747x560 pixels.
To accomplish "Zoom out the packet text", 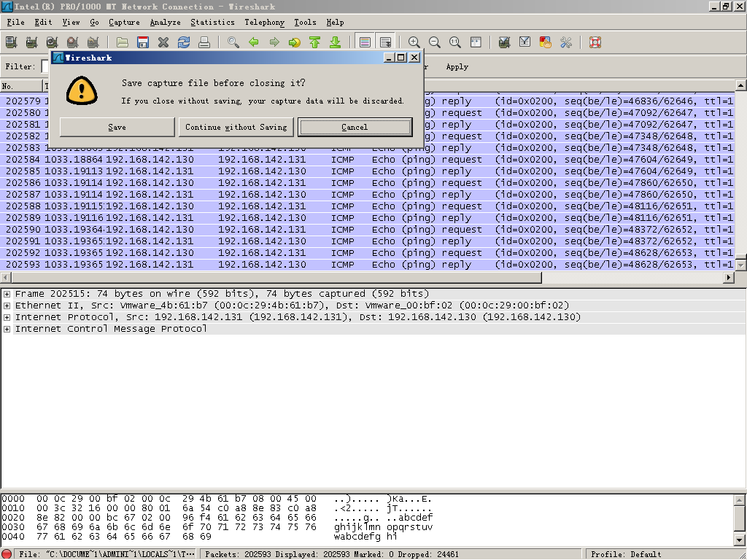I will tap(435, 42).
